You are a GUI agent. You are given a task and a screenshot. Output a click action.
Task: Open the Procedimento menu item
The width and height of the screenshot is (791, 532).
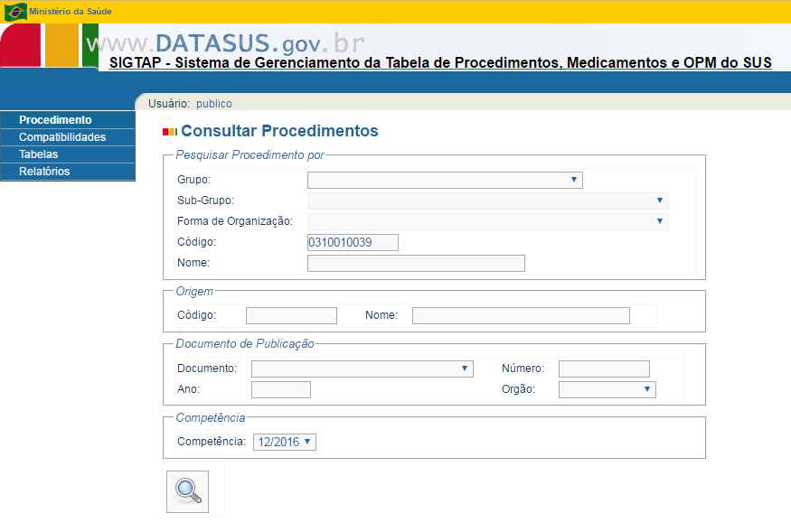pos(55,120)
